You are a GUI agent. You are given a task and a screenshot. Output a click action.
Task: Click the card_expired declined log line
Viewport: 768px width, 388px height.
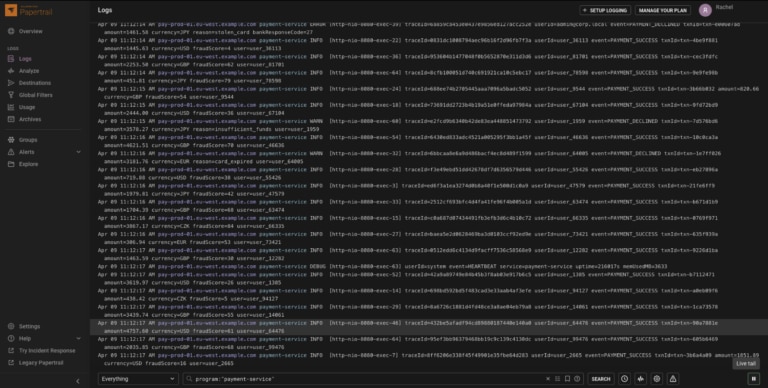(x=429, y=158)
